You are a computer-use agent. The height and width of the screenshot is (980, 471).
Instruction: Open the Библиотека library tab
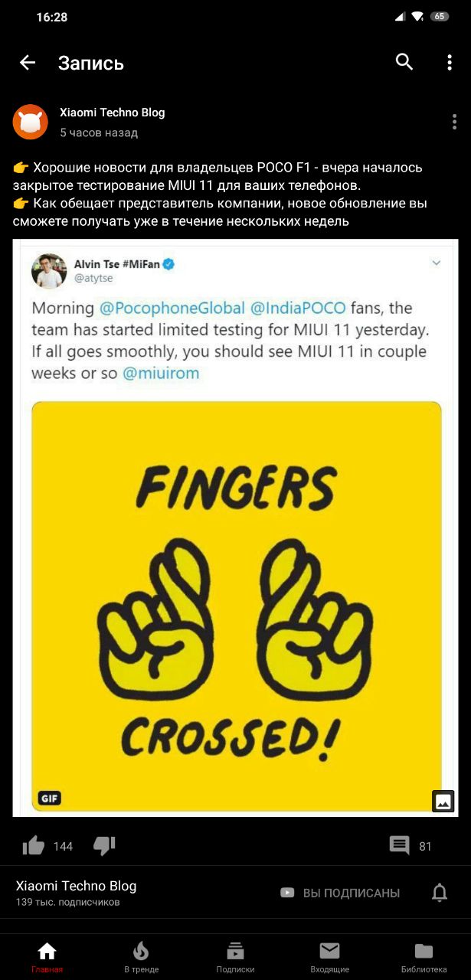click(x=424, y=957)
